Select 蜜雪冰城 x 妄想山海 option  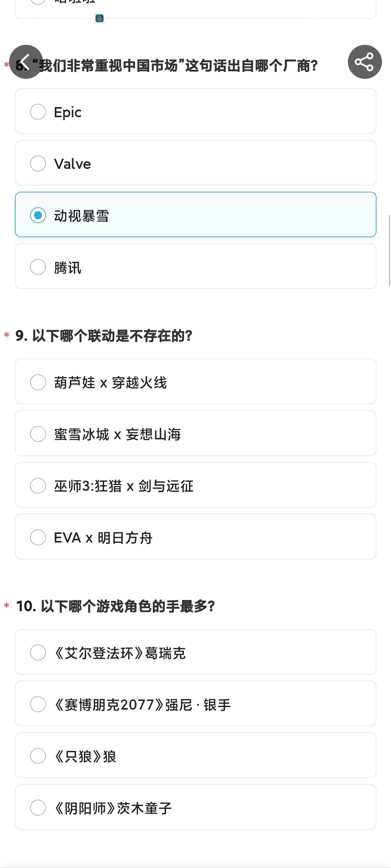point(38,434)
